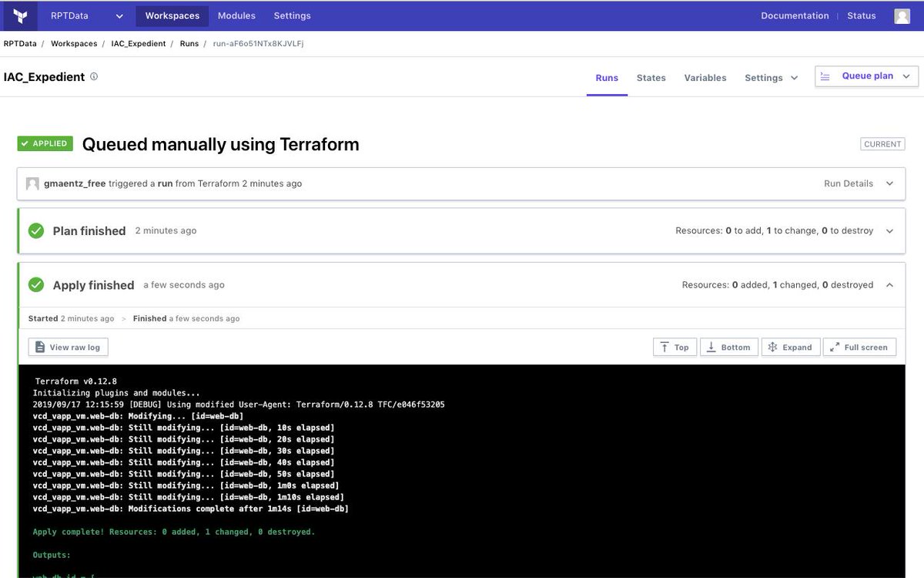Click the Queue plan button

pyautogui.click(x=867, y=76)
